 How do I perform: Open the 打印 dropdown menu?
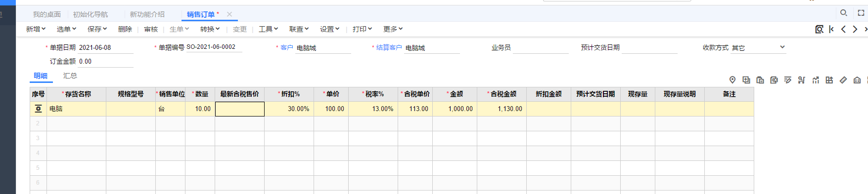point(362,29)
